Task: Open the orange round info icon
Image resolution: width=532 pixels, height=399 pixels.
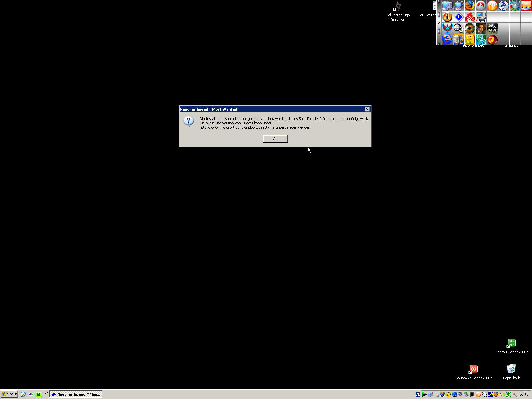Action: click(447, 17)
